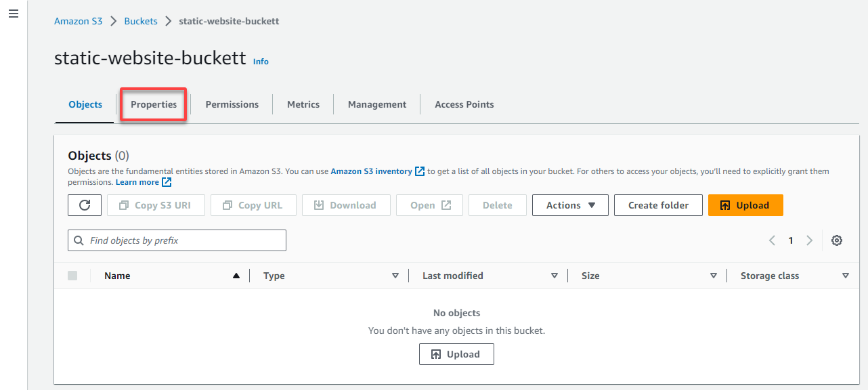Viewport: 868px width, 390px height.
Task: Click the Open button
Action: coord(430,205)
